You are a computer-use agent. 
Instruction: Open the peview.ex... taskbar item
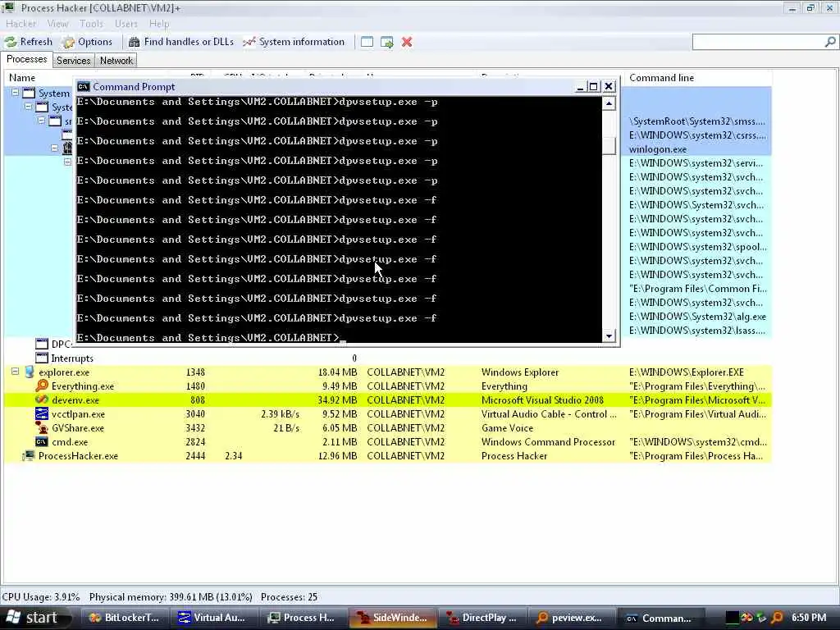pos(570,618)
